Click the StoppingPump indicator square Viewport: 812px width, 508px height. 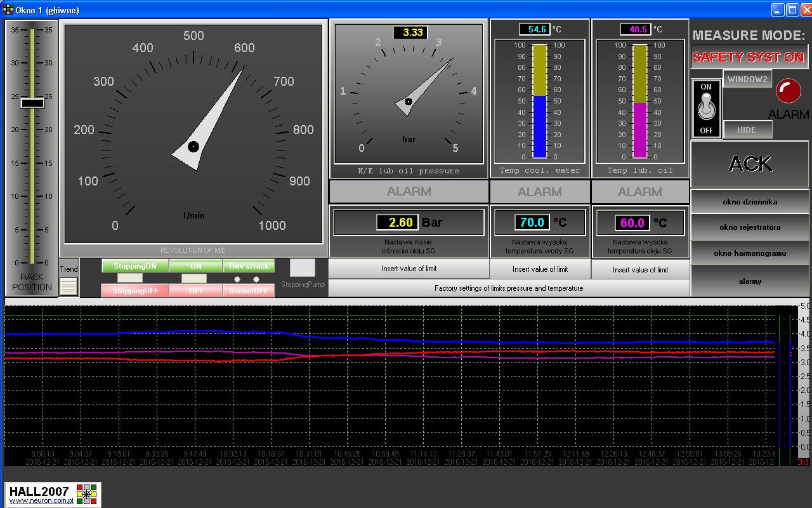(303, 268)
